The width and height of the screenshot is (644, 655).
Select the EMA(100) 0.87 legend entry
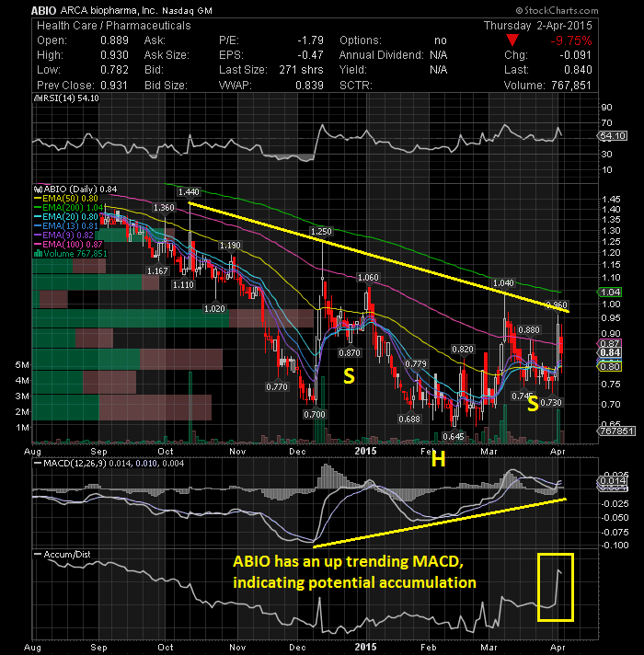point(68,245)
